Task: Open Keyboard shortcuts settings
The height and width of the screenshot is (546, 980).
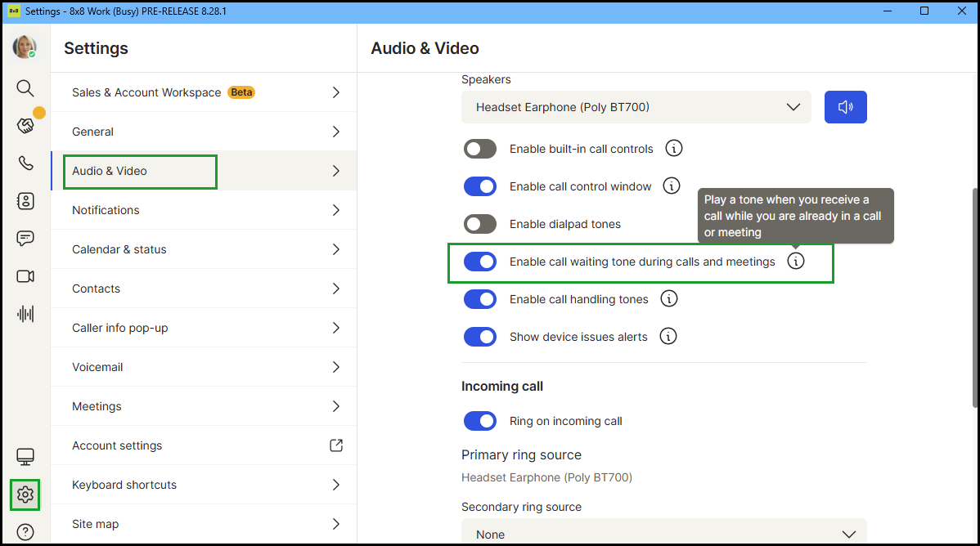Action: (204, 485)
